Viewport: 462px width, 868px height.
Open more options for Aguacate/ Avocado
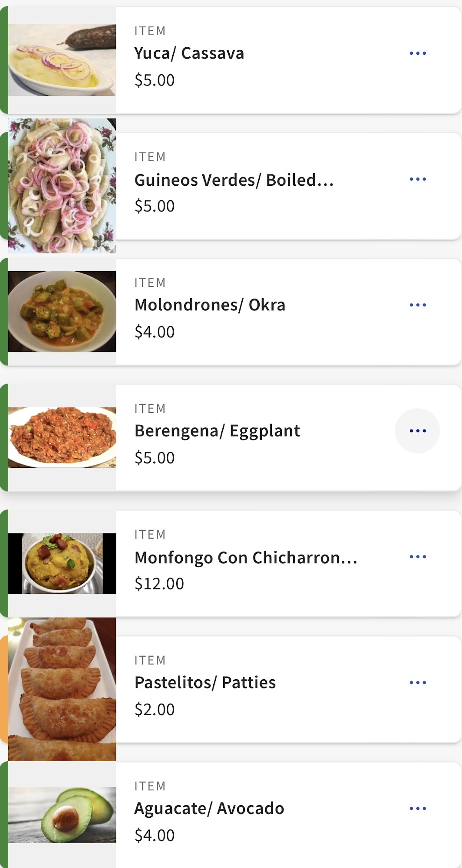(417, 809)
